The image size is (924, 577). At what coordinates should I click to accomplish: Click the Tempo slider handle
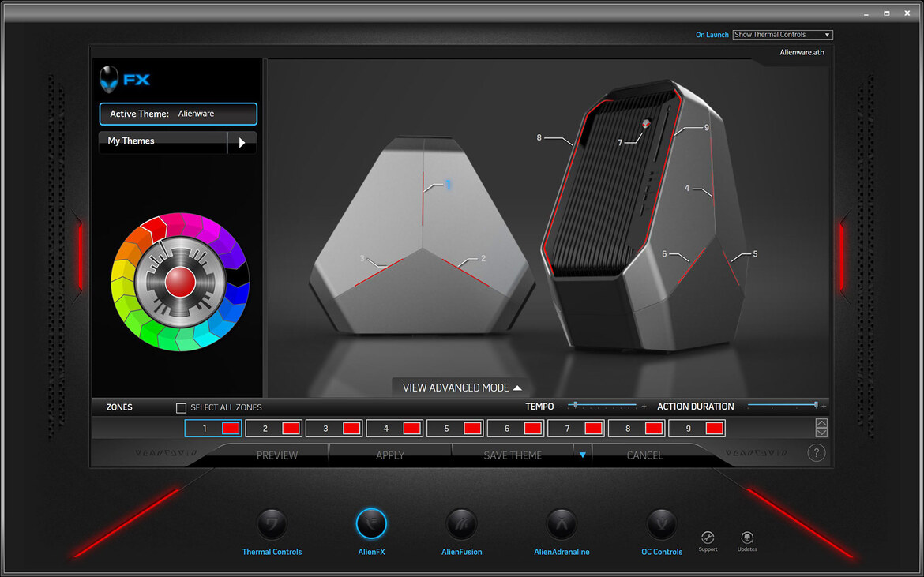point(575,404)
